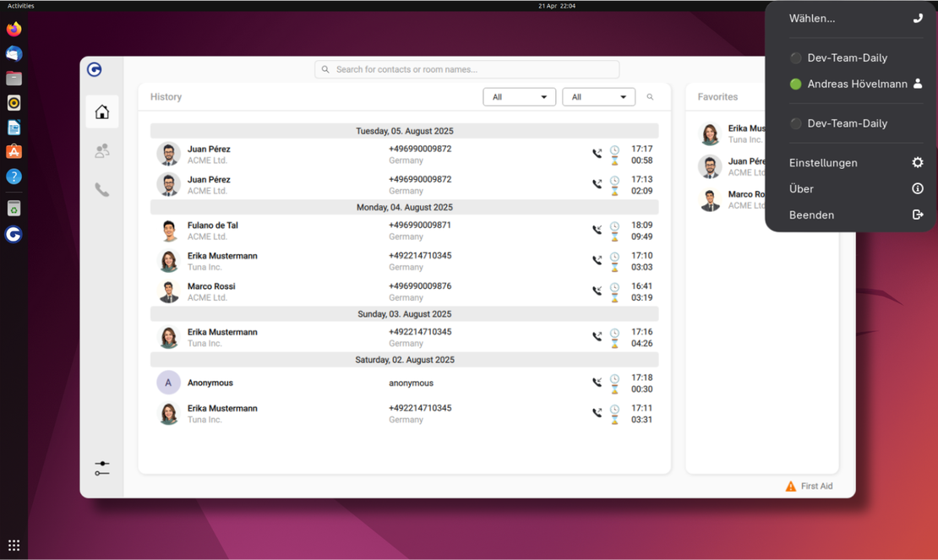The height and width of the screenshot is (560, 938).
Task: Click the gear icon beside Einstellungen
Action: click(918, 162)
